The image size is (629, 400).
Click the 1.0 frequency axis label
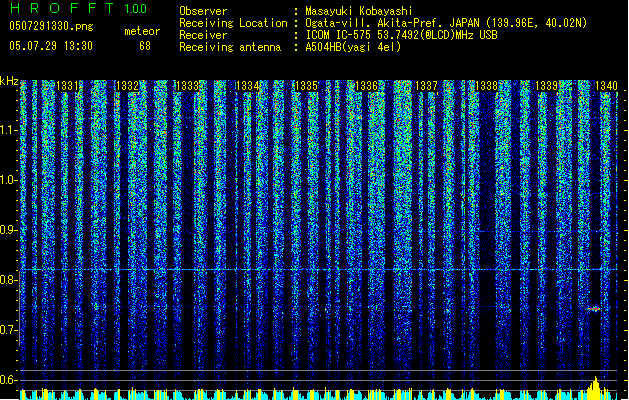click(9, 180)
